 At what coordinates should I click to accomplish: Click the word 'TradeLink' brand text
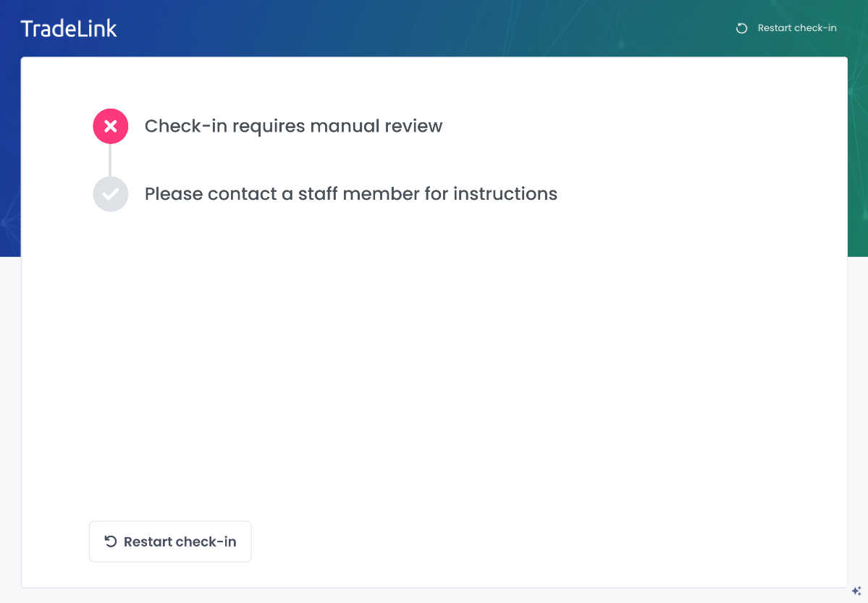coord(69,28)
